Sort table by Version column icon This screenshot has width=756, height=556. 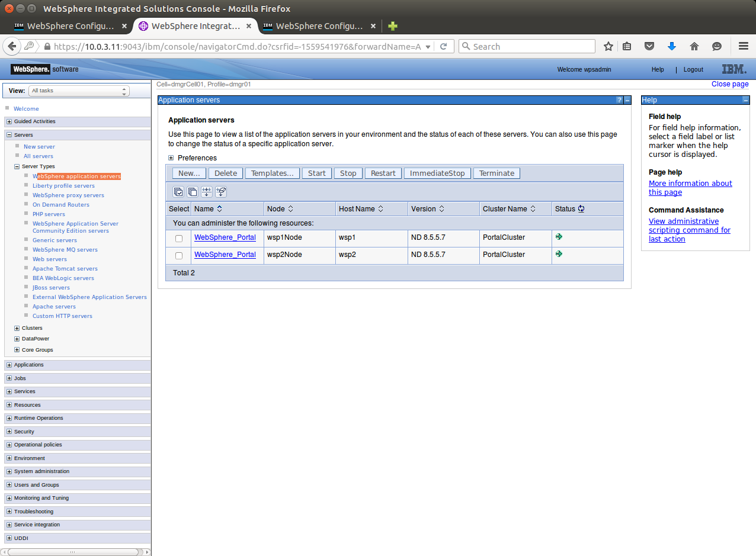(441, 208)
